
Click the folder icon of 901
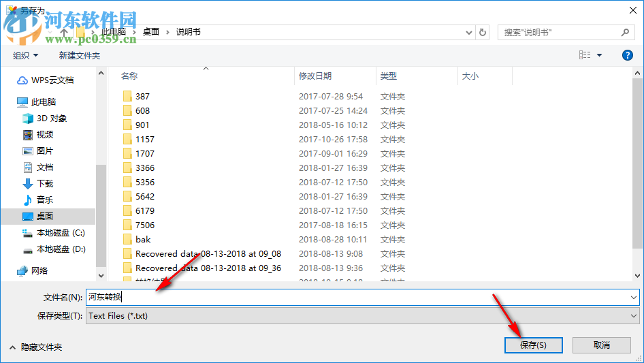click(127, 125)
